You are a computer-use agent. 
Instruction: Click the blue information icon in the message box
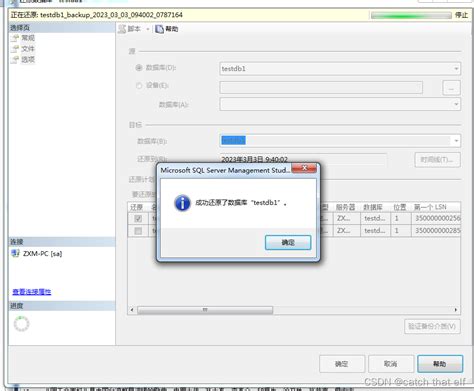point(182,203)
